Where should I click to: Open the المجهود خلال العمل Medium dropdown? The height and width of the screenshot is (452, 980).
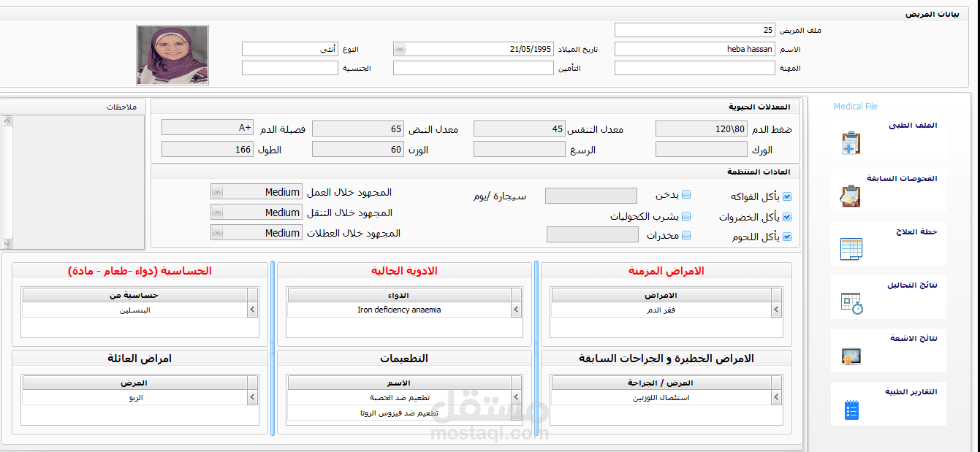216,191
